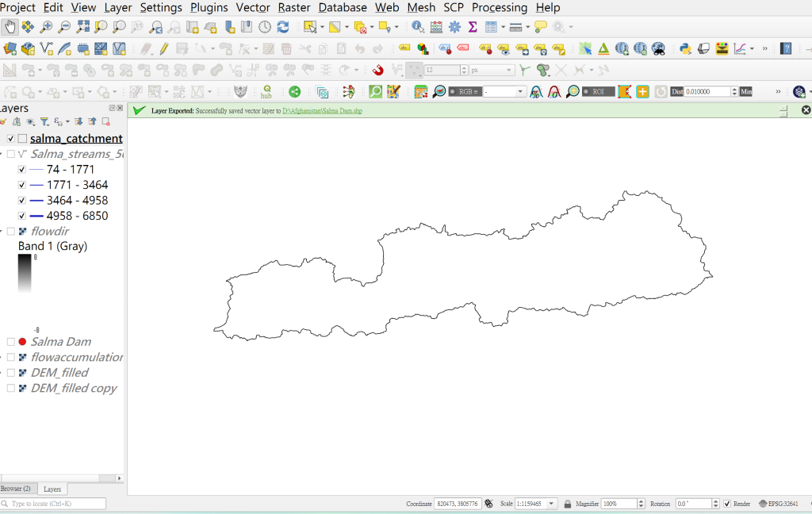
Task: Open the filter by expression dropdown arrow
Action: pos(68,122)
